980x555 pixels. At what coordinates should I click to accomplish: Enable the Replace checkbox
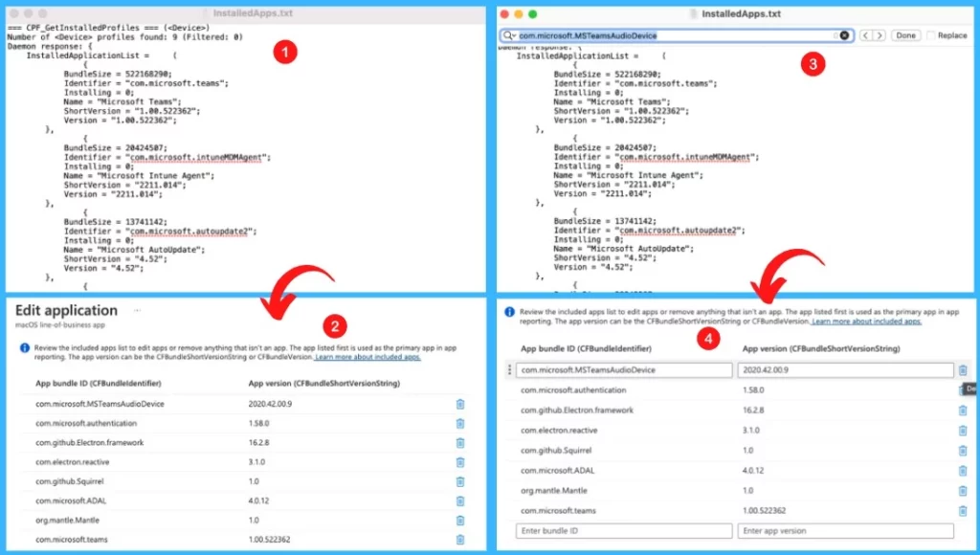[x=930, y=35]
